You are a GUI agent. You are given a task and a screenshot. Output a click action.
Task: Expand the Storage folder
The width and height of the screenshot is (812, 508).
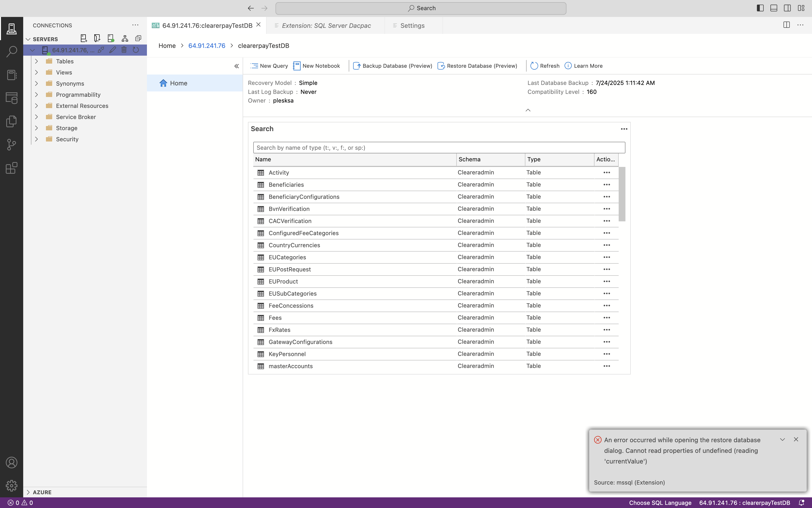tap(36, 128)
